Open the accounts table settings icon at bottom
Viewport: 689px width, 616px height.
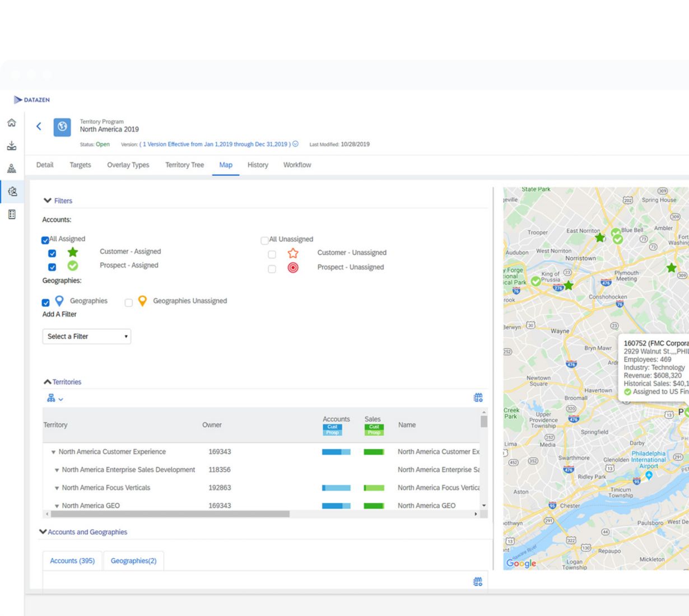[478, 582]
